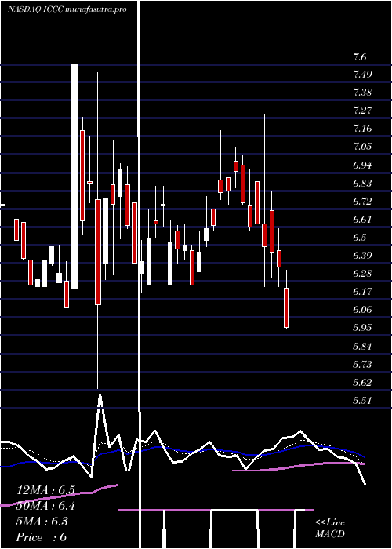The image size is (392, 549).
Task: Click the NASDAQ ICCC munafasutra.pro title text
Action: [67, 9]
